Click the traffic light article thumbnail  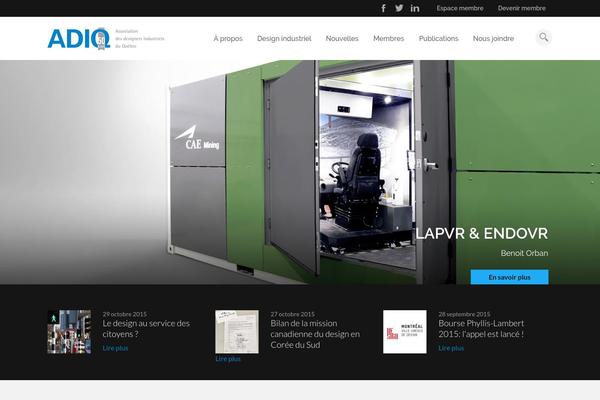coord(69,331)
